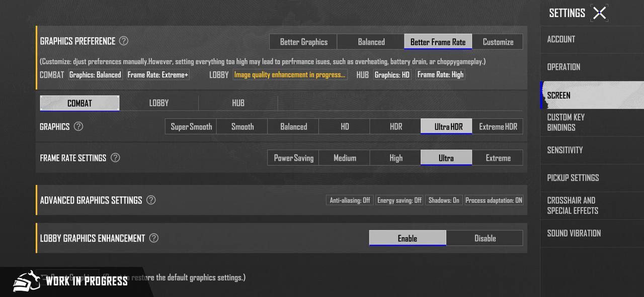Expand the Anti-aliasing: Off setting
The image size is (644, 297).
click(350, 200)
